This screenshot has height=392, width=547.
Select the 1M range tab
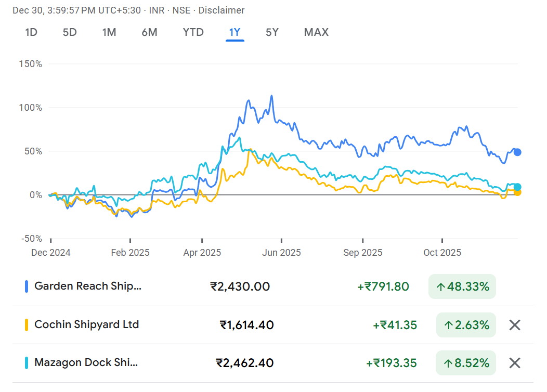tap(109, 32)
